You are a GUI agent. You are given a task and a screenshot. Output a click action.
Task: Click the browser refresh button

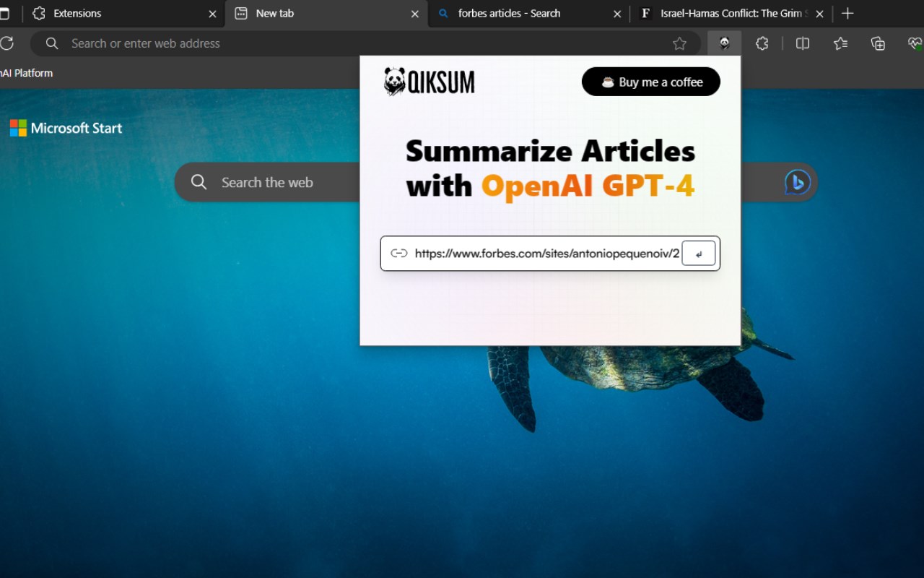[x=6, y=43]
